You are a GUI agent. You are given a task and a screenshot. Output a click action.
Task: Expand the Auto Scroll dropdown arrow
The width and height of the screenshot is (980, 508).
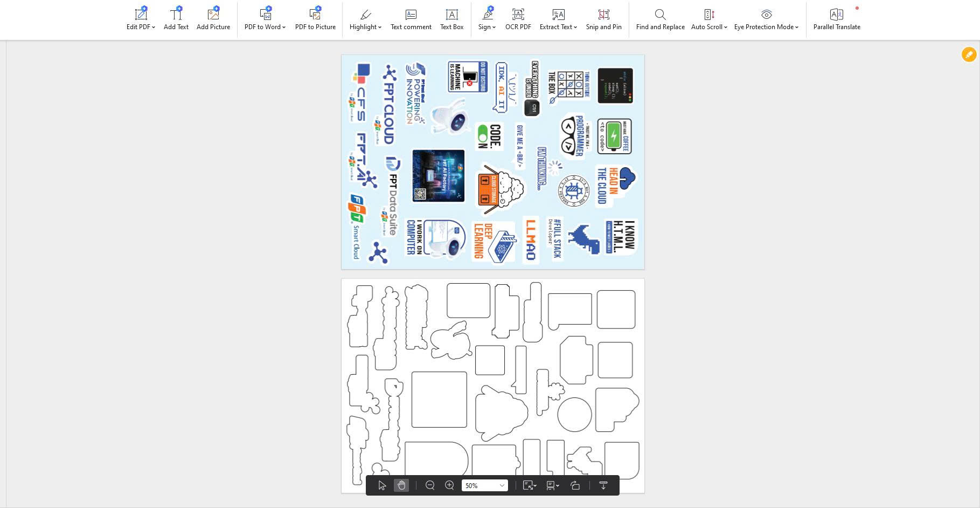click(x=726, y=28)
